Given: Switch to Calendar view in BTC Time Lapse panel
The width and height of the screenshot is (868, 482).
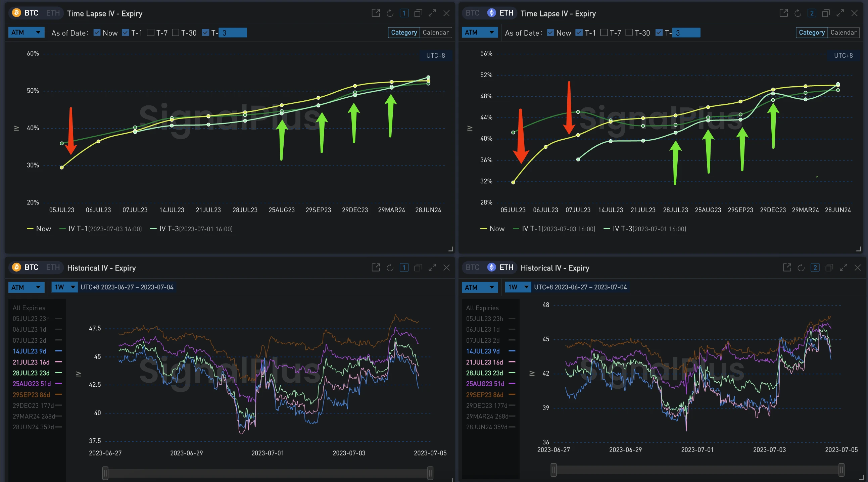Looking at the screenshot, I should 435,32.
